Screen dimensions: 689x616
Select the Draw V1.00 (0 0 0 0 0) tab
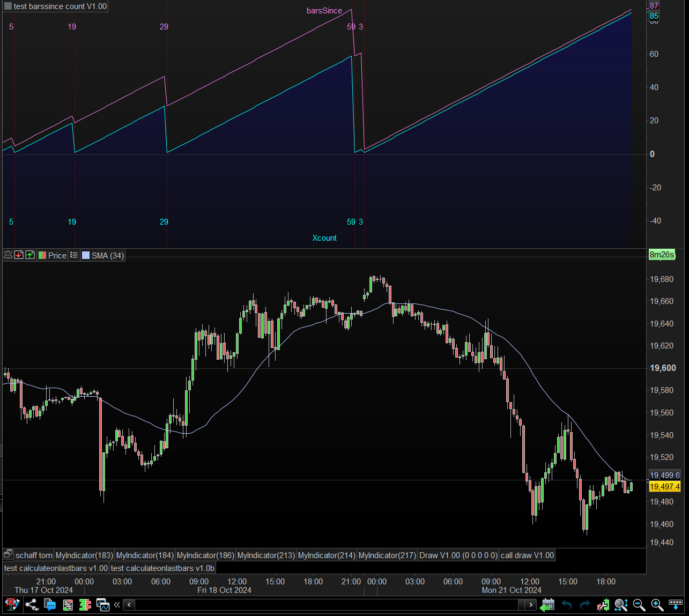click(458, 555)
